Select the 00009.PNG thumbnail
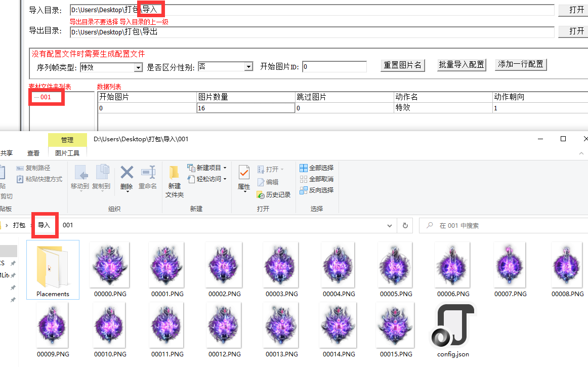Viewport: 588px width, 367px height. [x=53, y=330]
